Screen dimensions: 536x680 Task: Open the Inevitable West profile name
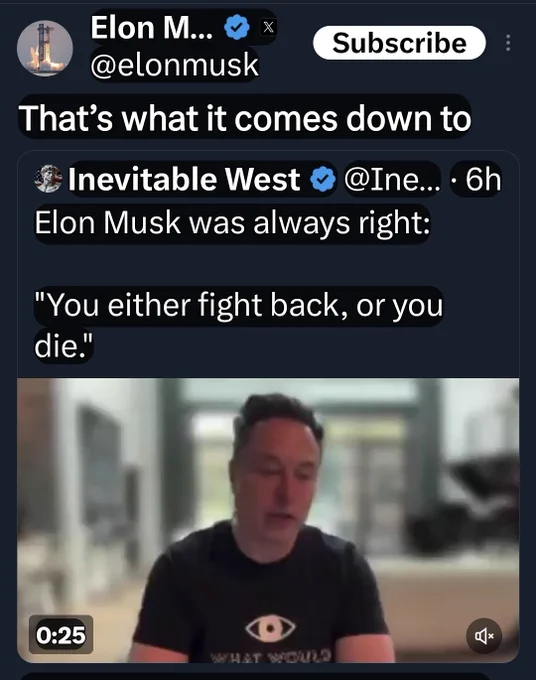(x=184, y=179)
